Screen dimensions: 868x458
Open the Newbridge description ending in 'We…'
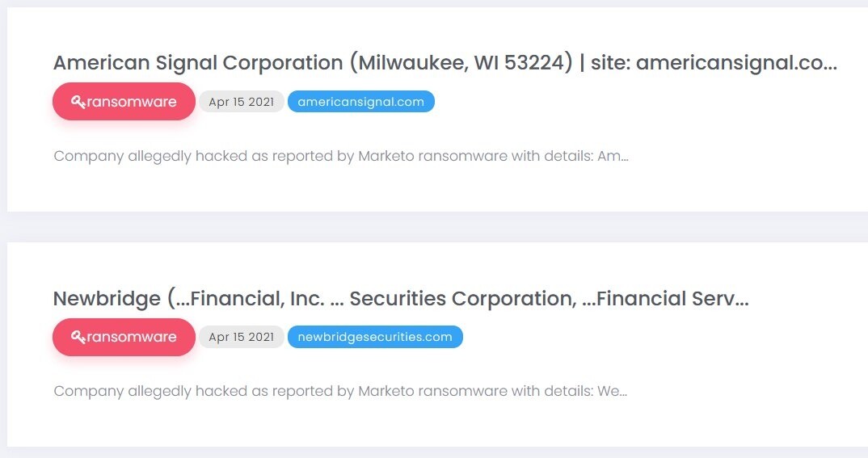pyautogui.click(x=340, y=391)
